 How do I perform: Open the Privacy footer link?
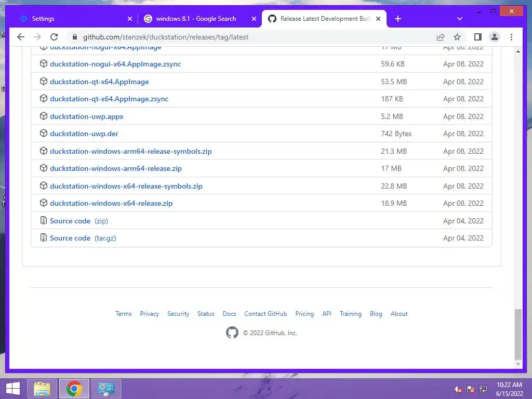tap(149, 314)
